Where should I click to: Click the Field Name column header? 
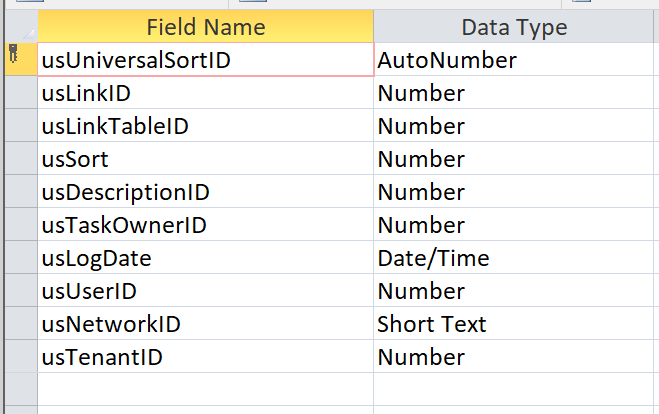[x=206, y=26]
